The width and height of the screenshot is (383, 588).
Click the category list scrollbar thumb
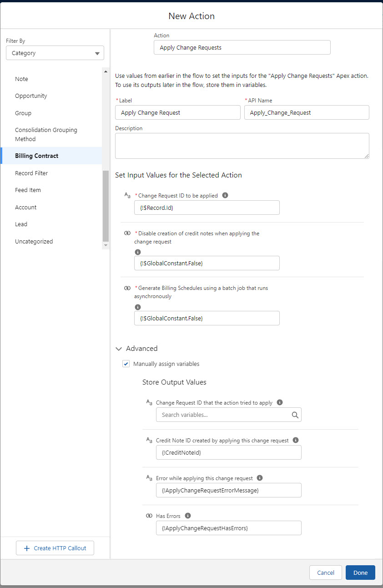pyautogui.click(x=106, y=206)
